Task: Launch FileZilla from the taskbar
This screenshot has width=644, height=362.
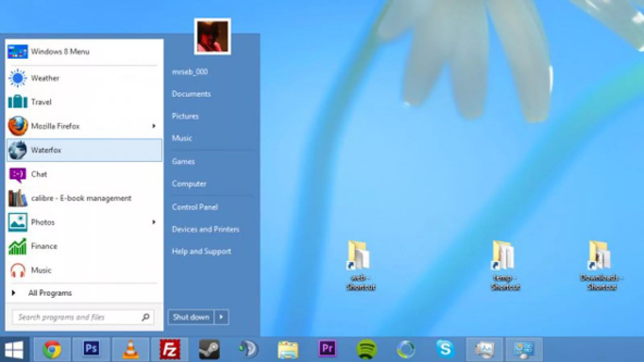Action: 170,349
